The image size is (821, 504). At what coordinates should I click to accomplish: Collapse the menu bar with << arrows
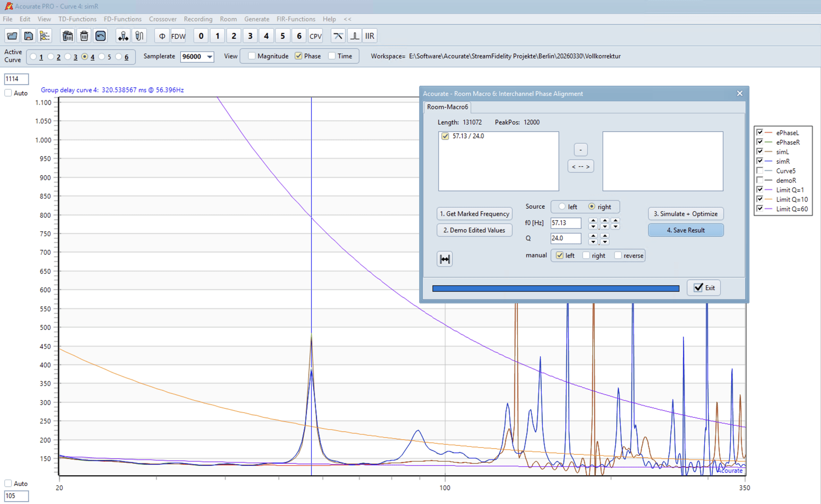pyautogui.click(x=347, y=19)
